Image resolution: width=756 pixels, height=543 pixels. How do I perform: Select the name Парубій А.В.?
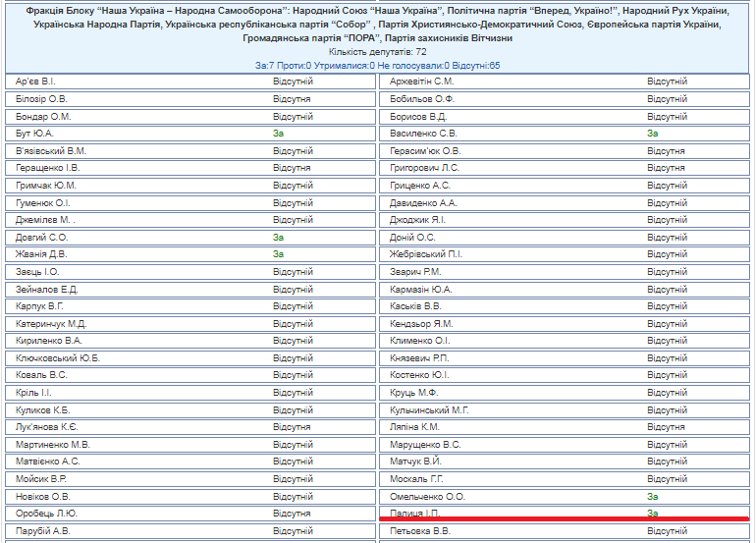pyautogui.click(x=43, y=531)
